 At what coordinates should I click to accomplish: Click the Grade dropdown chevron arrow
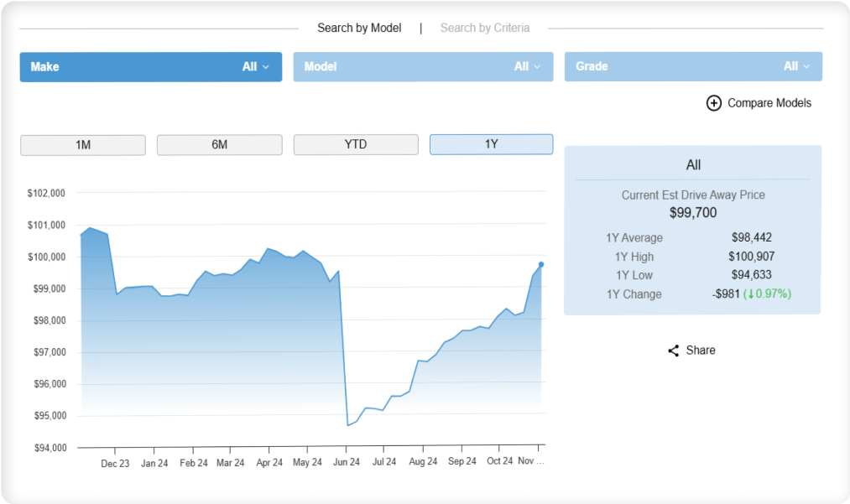806,66
